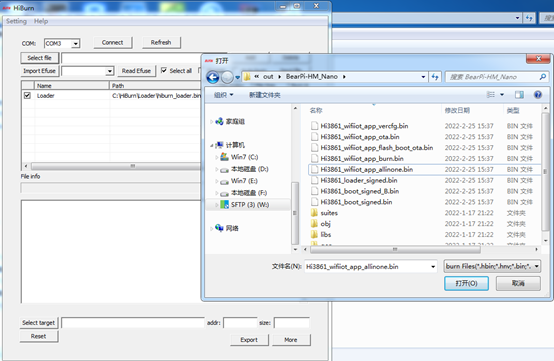Click the 新建文件夹 new folder toolbar item

265,95
